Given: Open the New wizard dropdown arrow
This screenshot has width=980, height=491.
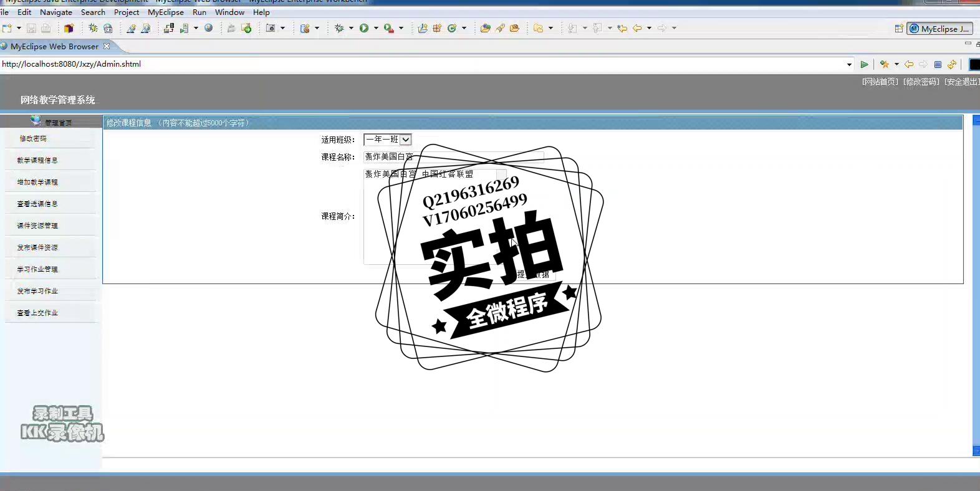Looking at the screenshot, I should click(19, 28).
